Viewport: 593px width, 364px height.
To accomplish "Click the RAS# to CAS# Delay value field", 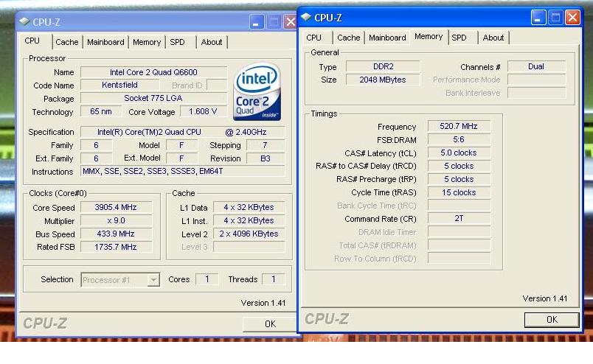I will coord(459,166).
